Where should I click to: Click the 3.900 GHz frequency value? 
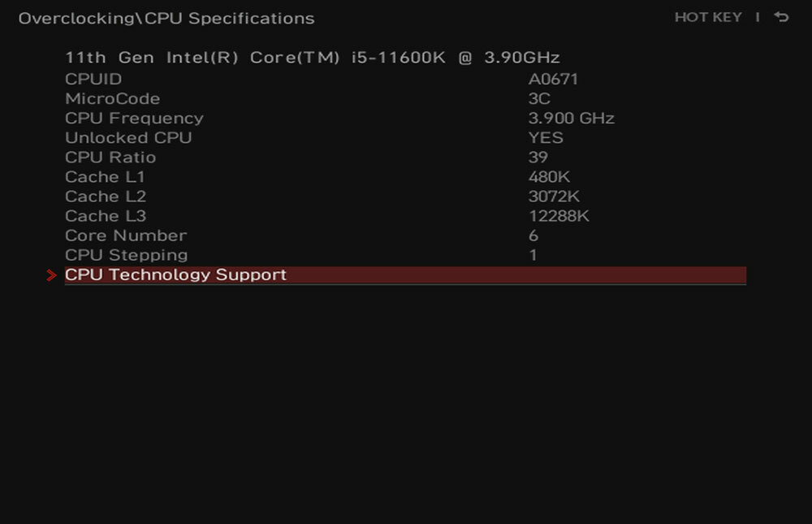(x=571, y=119)
